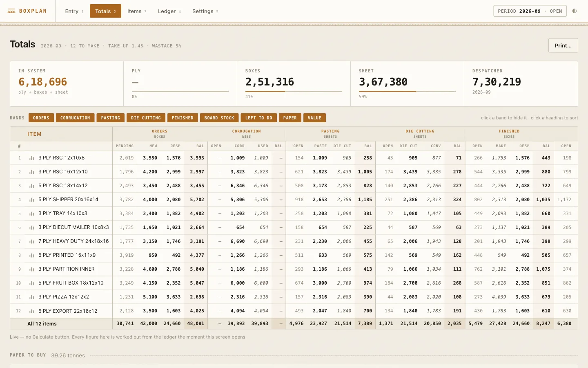The image size is (588, 368).
Task: Hide the DIE CUTTING band
Action: click(146, 118)
